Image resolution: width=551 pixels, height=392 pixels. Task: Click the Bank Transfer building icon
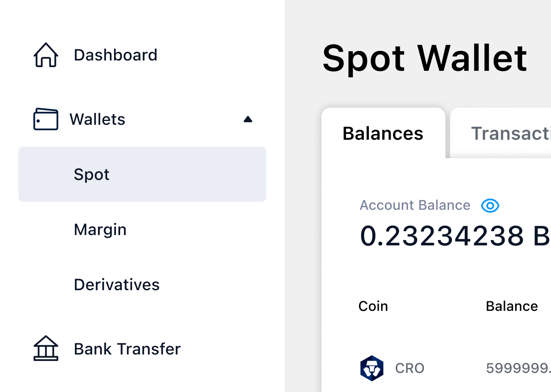pyautogui.click(x=46, y=348)
